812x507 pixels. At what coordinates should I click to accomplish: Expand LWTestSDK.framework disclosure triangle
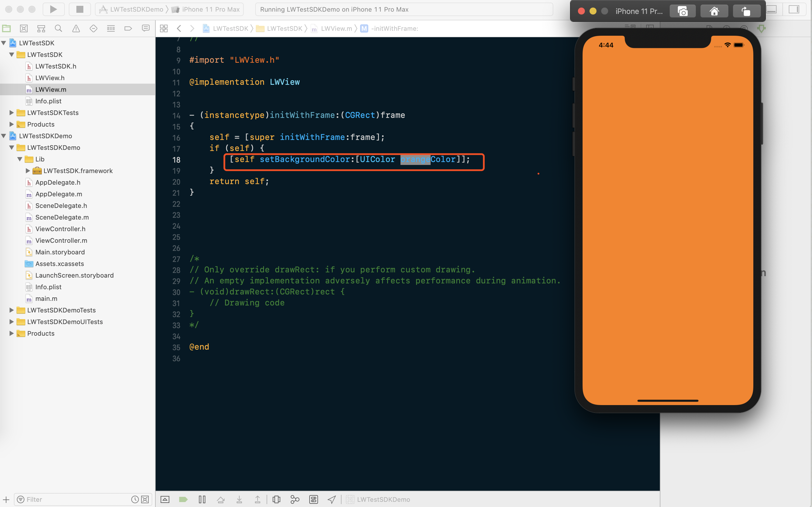tap(28, 171)
